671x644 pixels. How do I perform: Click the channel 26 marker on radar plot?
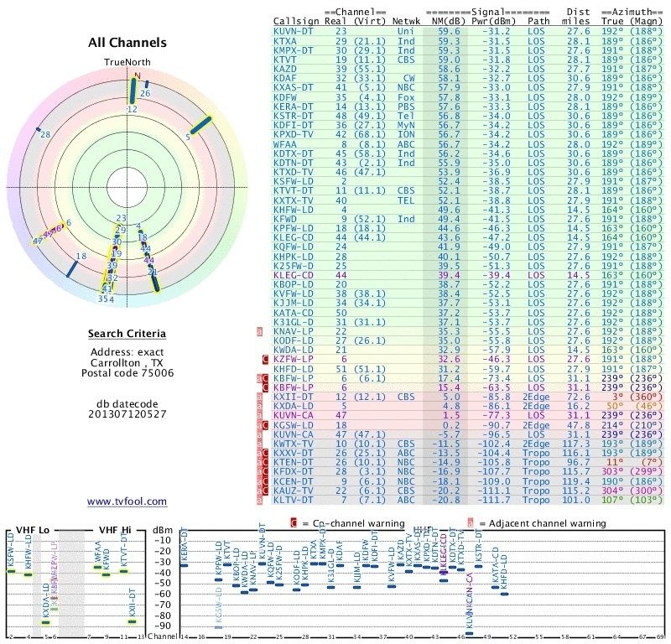[147, 84]
